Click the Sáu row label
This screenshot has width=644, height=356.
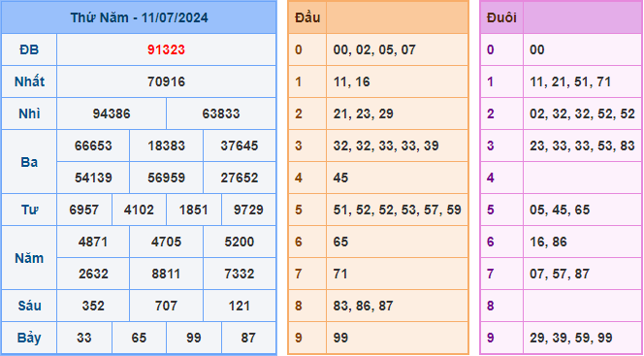[x=29, y=306]
